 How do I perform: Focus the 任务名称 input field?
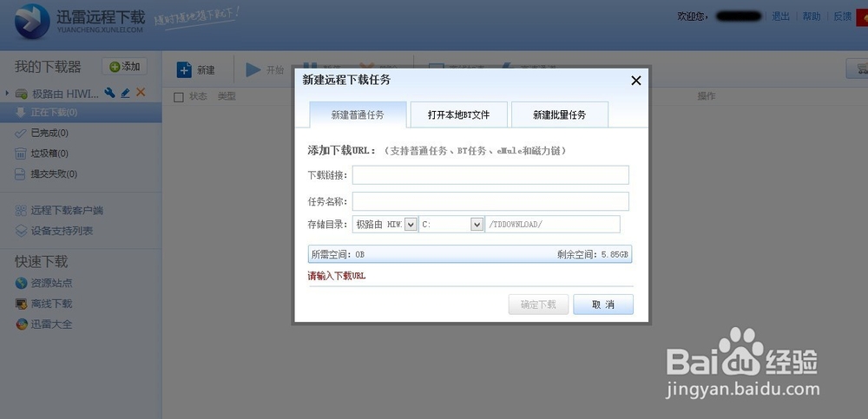[x=490, y=201]
